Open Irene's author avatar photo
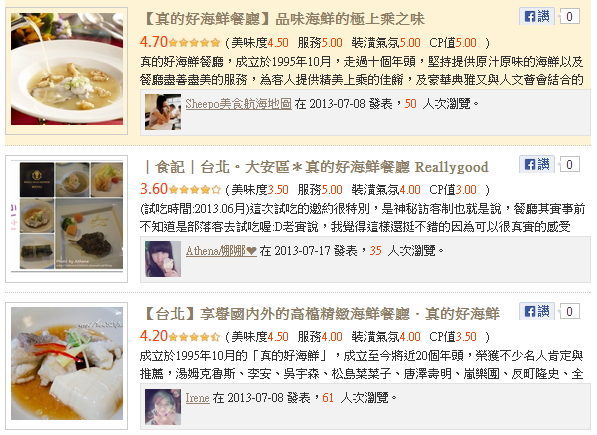597x435 pixels. coord(163,406)
